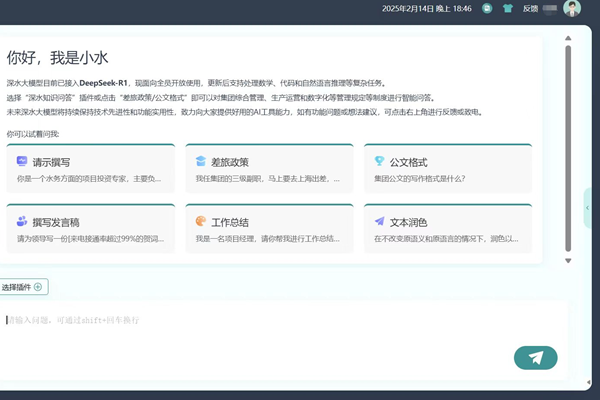
Task: Click the 请示撰写 card icon
Action: pos(22,161)
